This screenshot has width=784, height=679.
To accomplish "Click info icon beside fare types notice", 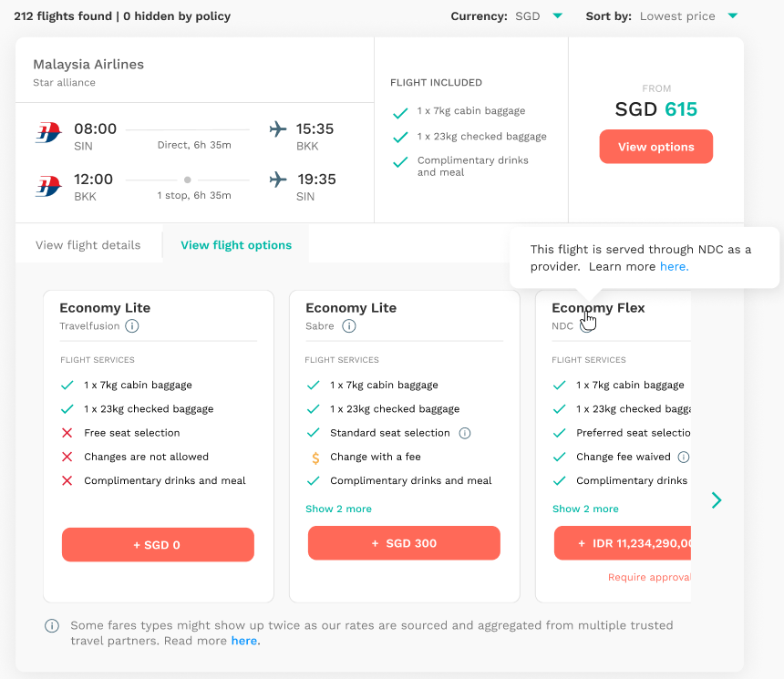I will pos(52,626).
